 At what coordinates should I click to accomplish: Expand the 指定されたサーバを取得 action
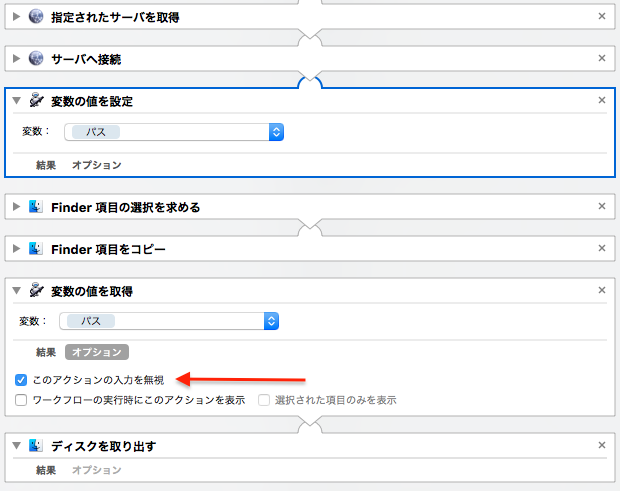pyautogui.click(x=17, y=17)
